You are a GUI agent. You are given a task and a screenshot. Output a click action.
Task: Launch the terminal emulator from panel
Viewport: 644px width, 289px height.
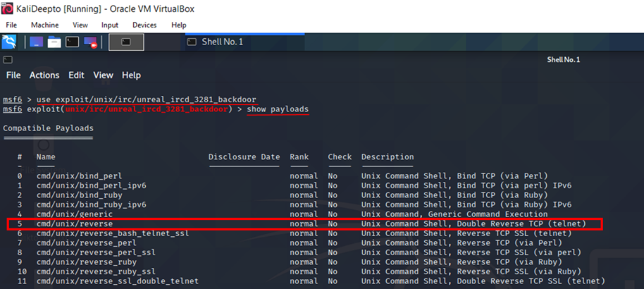(73, 42)
